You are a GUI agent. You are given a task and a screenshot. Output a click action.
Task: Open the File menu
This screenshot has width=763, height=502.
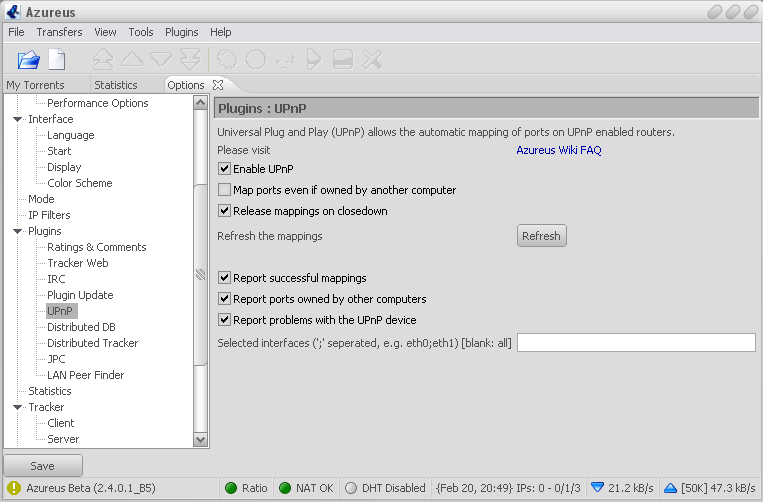(x=16, y=32)
